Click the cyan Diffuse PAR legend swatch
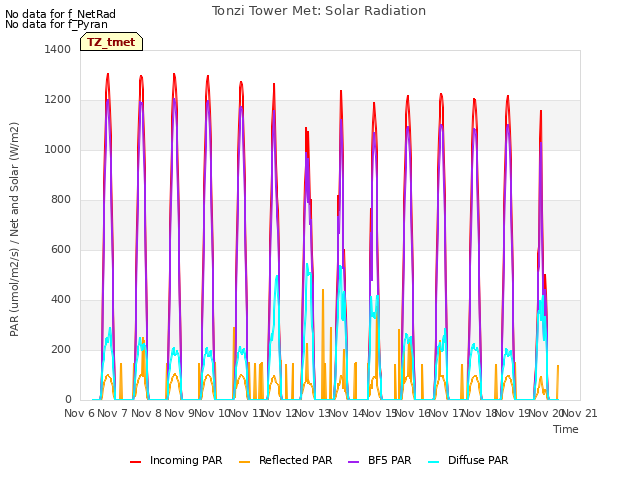640x480 pixels. click(x=434, y=462)
